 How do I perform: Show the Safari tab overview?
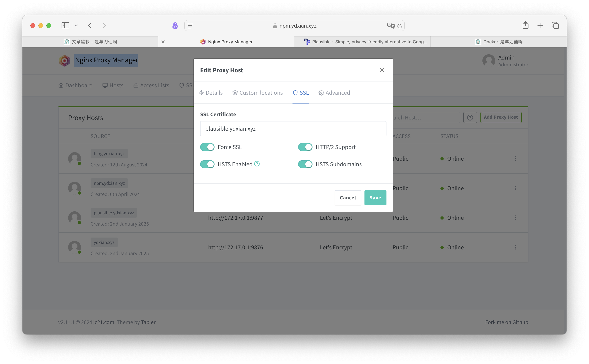click(555, 26)
